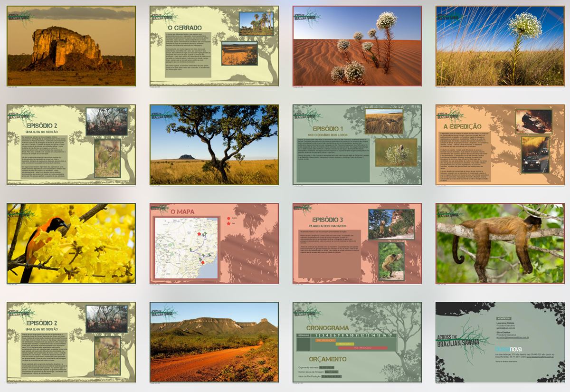This screenshot has height=392, width=570.
Task: Open the white flowers on red dune slide
Action: pyautogui.click(x=357, y=46)
